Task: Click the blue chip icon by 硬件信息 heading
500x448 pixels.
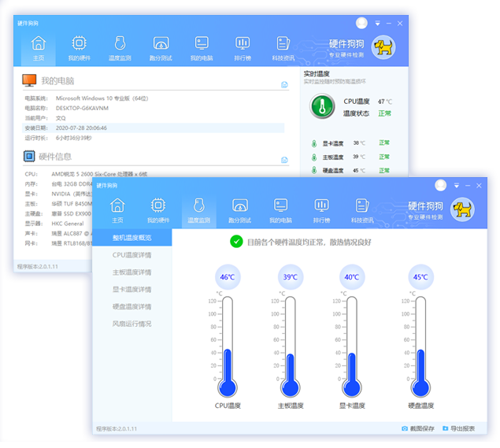Action: (x=29, y=156)
